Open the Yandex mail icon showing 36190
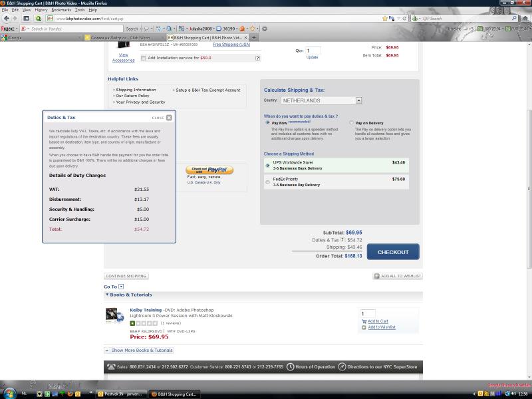The image size is (532, 399). click(219, 29)
